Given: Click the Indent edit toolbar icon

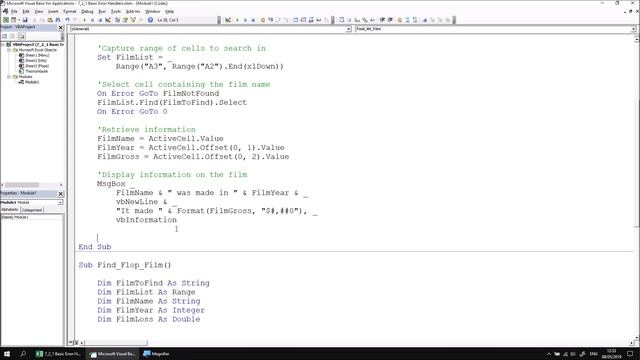Looking at the screenshot, I should coord(382,20).
